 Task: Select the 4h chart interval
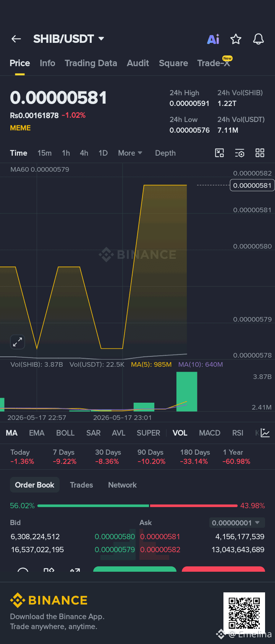pos(84,153)
